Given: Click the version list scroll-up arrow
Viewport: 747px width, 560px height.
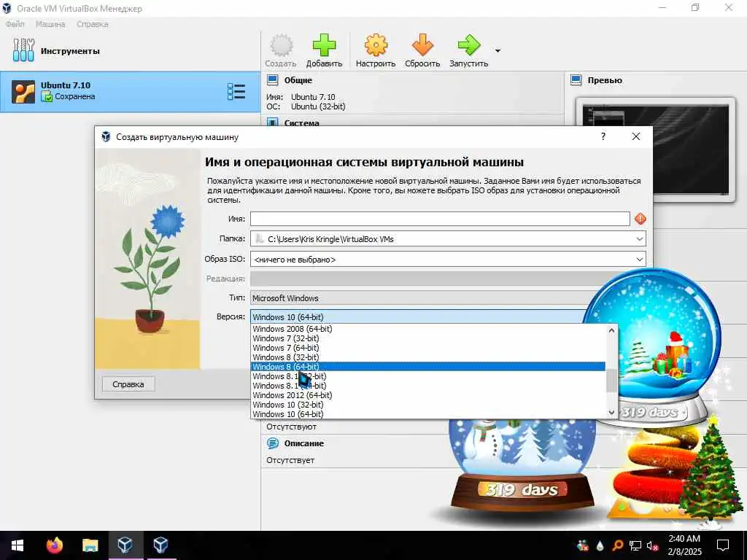Looking at the screenshot, I should [x=612, y=330].
